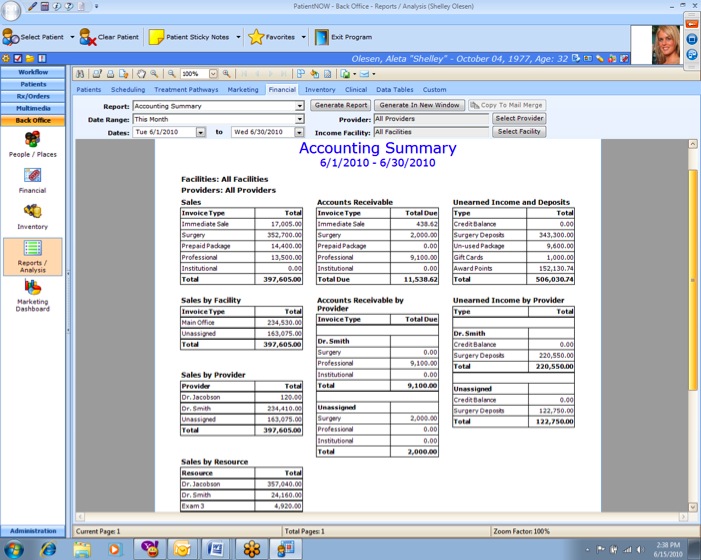Open the calculator icon in quick access bar
The image size is (701, 560).
(x=45, y=6)
